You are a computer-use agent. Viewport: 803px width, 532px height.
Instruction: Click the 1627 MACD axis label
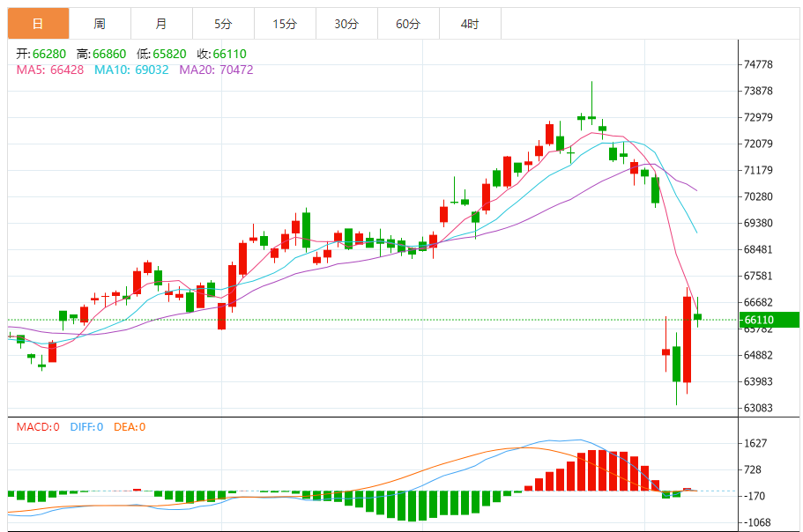tap(755, 443)
